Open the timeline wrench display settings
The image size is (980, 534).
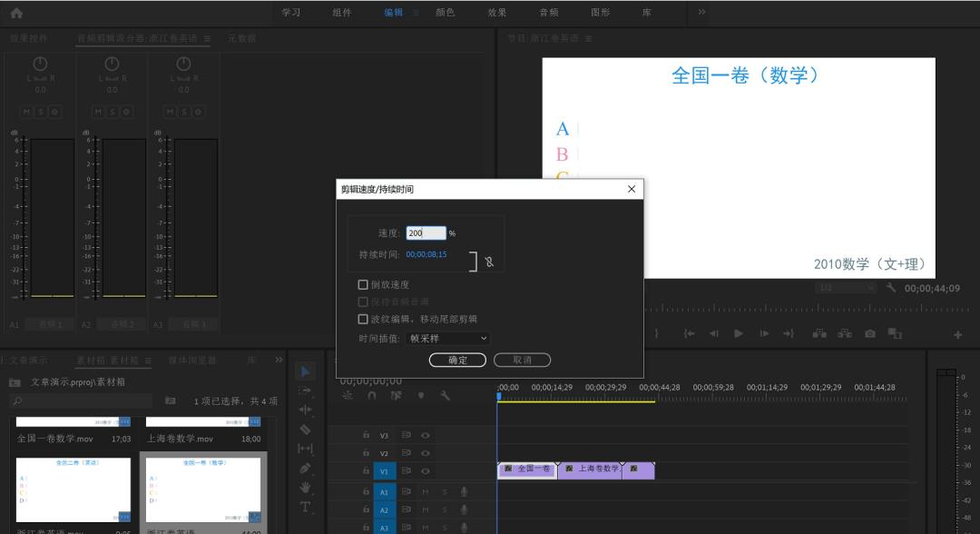click(445, 396)
